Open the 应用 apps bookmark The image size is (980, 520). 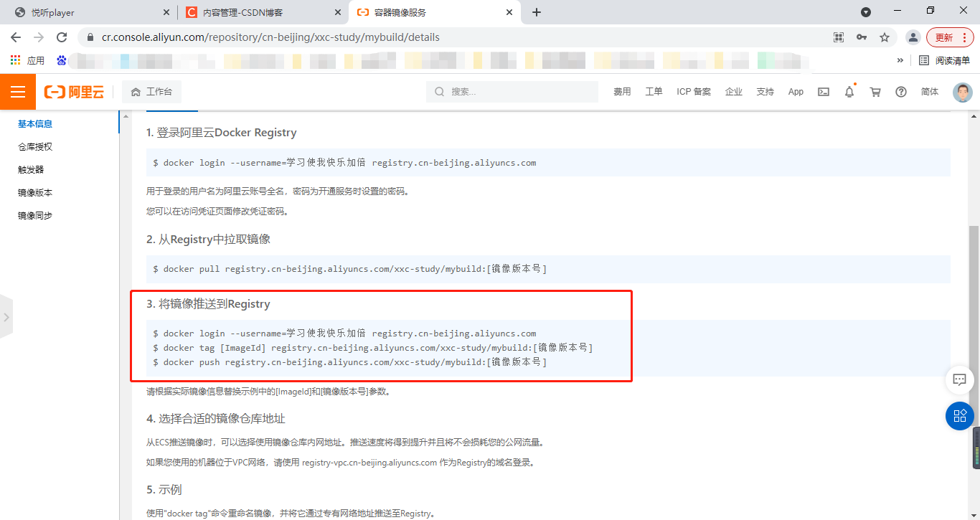click(27, 60)
